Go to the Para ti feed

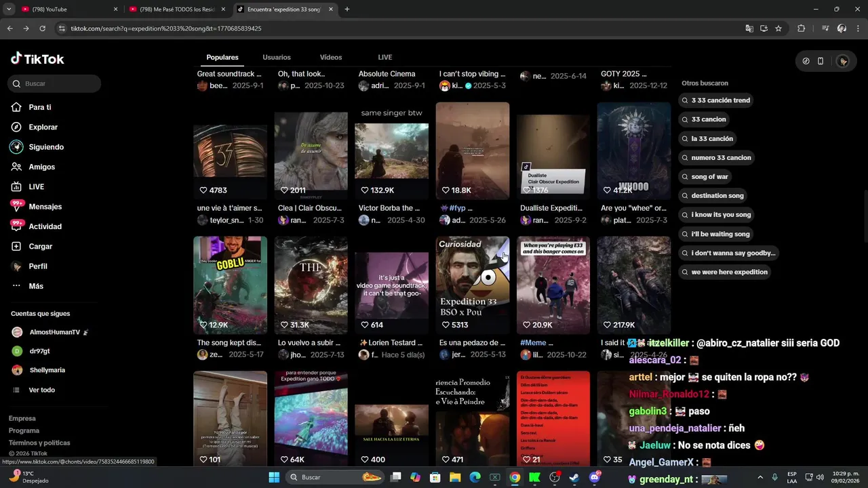[39, 107]
